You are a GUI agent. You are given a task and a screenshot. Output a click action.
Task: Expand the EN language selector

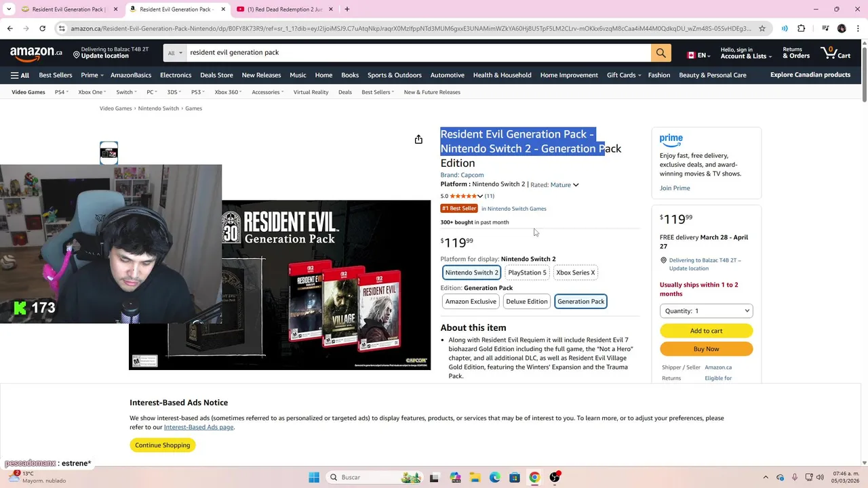pos(698,55)
